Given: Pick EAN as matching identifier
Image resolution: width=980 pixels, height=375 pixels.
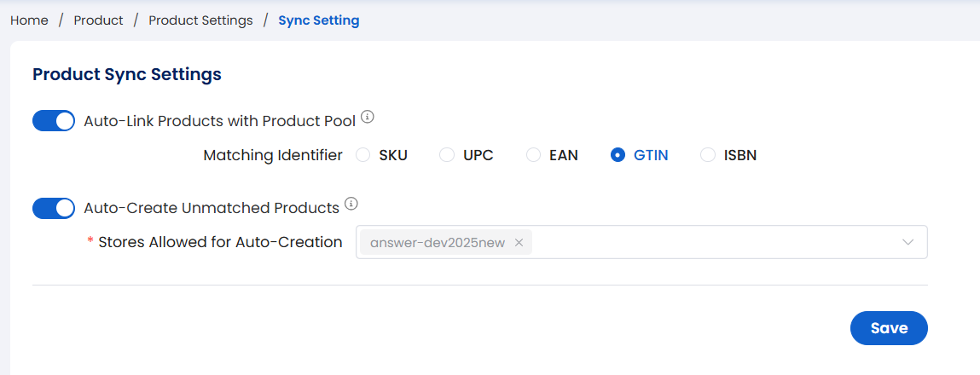Looking at the screenshot, I should (533, 155).
